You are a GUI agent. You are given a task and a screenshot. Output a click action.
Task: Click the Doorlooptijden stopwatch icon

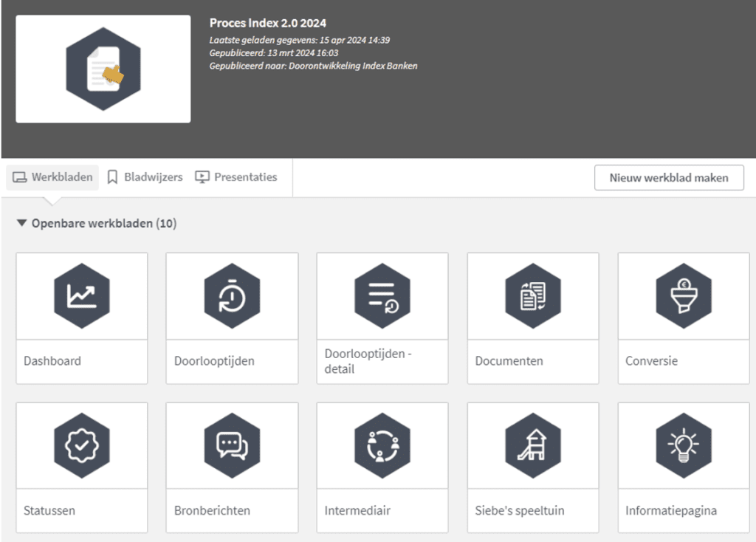click(x=232, y=296)
